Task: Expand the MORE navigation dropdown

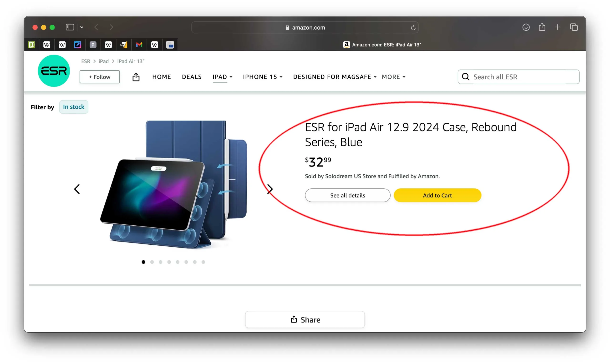Action: 393,77
